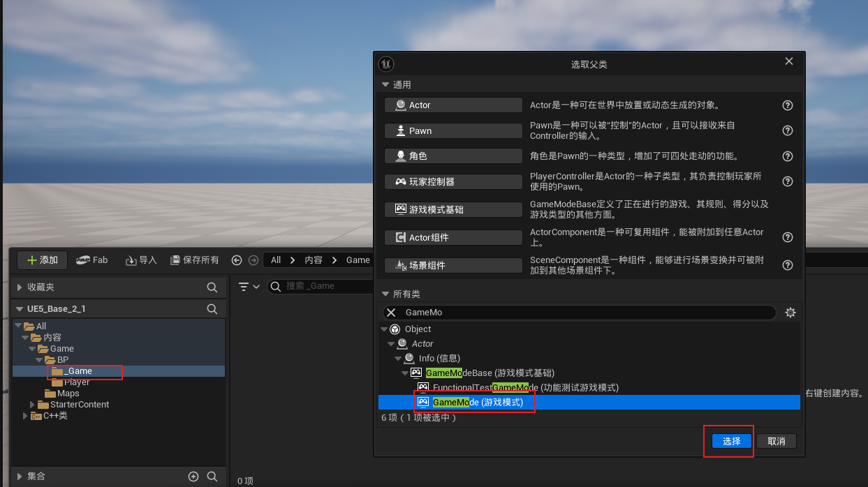Open the Fab marketplace panel
This screenshot has width=868, height=487.
[91, 260]
